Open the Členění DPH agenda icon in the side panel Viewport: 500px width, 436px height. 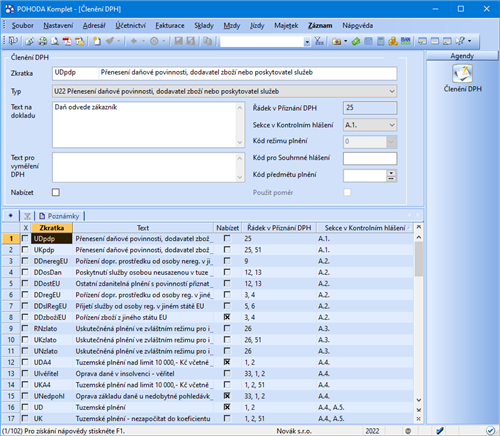[462, 73]
